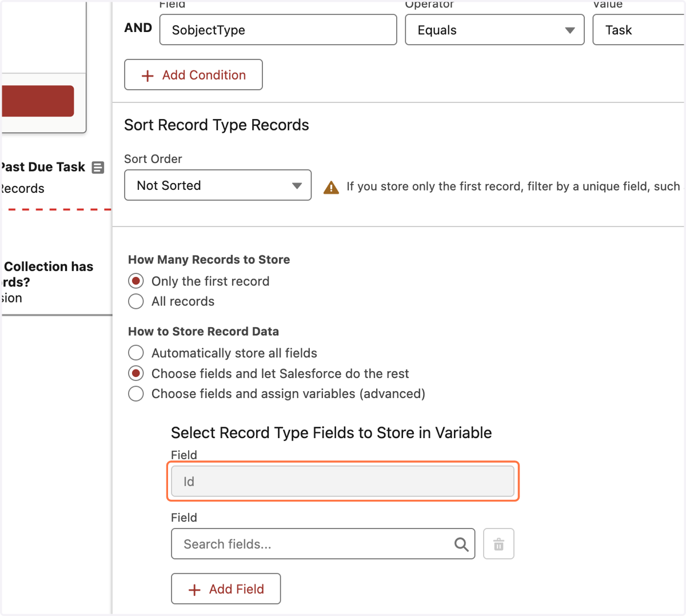Image resolution: width=686 pixels, height=616 pixels.
Task: Click Add Condition button
Action: [193, 75]
